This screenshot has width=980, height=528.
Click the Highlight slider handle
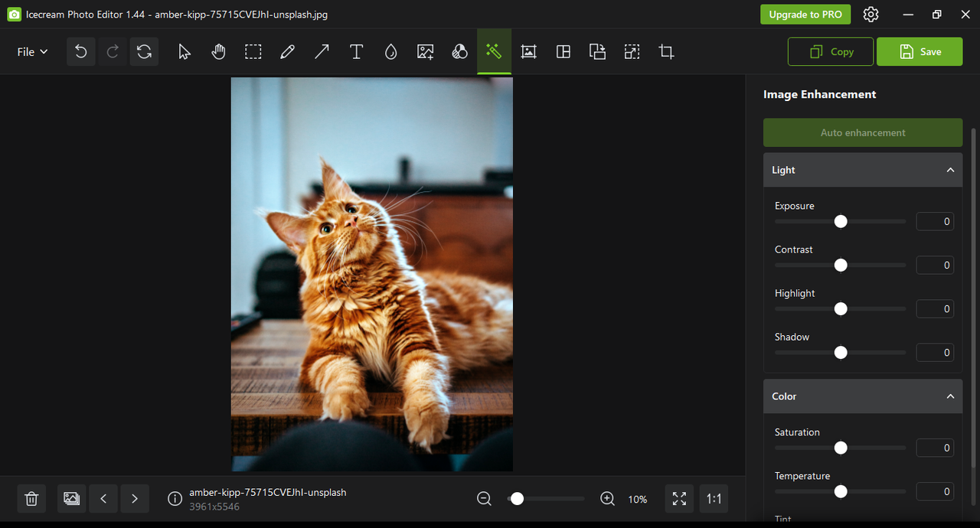[x=841, y=308]
